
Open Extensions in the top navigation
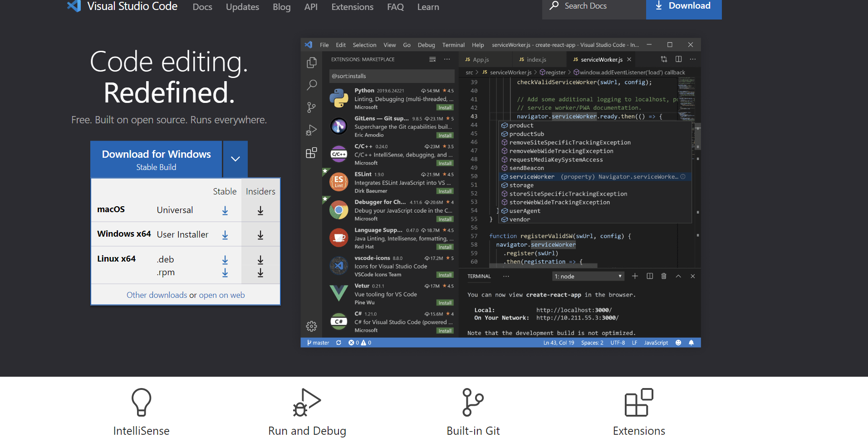pos(352,7)
